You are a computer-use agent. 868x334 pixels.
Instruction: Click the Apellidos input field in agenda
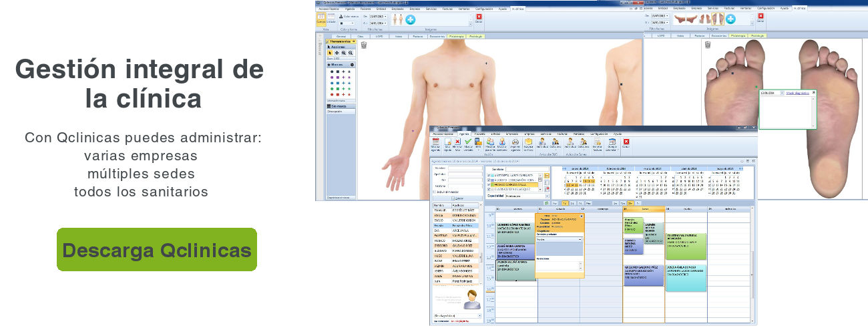pyautogui.click(x=465, y=174)
